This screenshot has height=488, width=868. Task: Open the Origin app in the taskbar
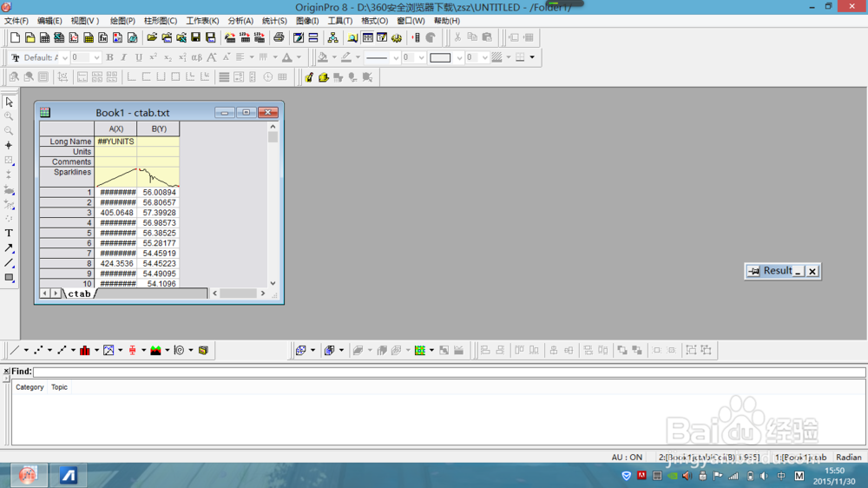(x=28, y=475)
